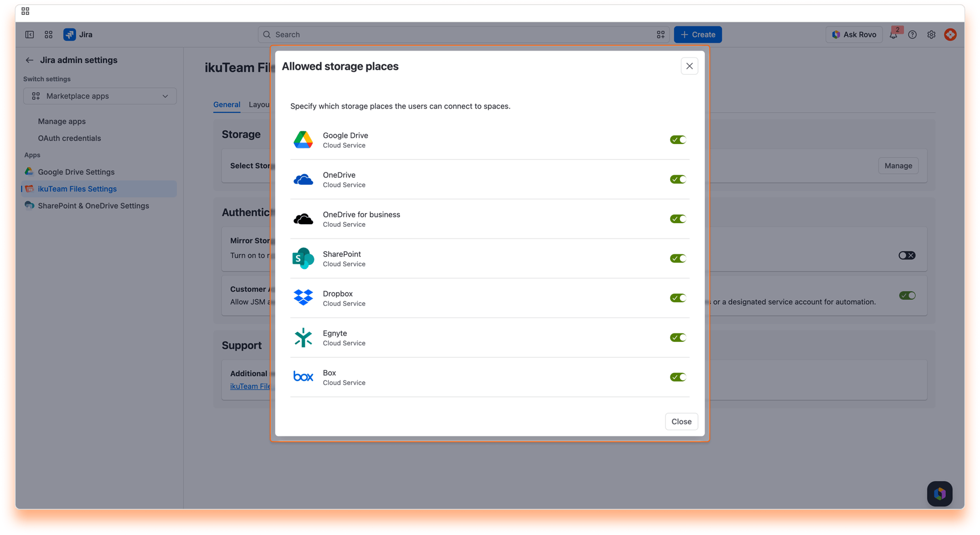Screen dimensions: 980x535
Task: Go back using the Jira admin settings arrow
Action: (x=30, y=60)
